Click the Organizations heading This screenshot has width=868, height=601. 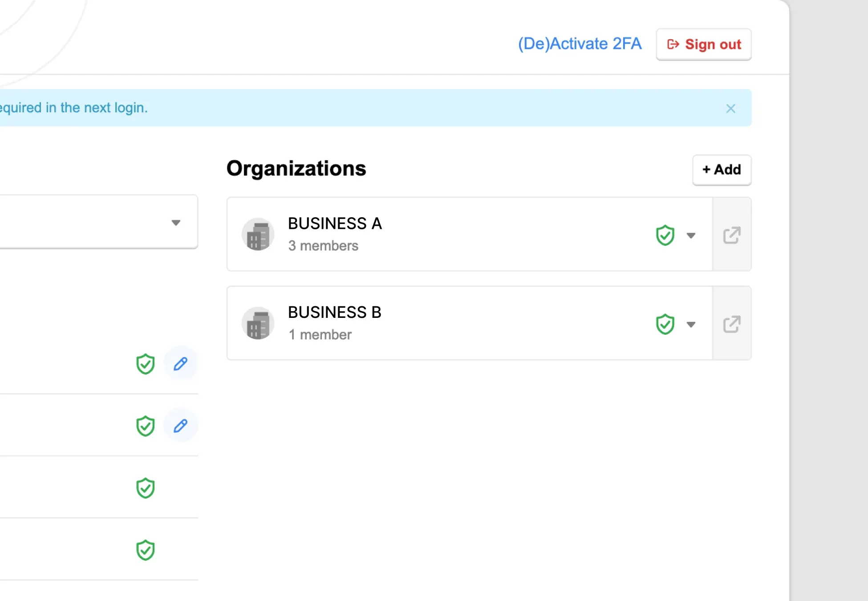coord(296,169)
